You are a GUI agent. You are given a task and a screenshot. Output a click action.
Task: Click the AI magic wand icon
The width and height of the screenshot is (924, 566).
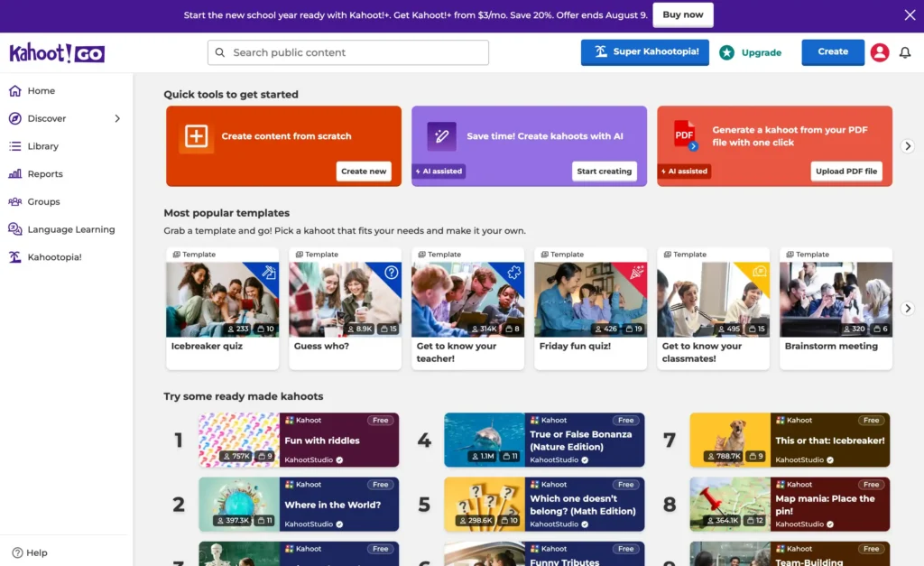coord(441,136)
